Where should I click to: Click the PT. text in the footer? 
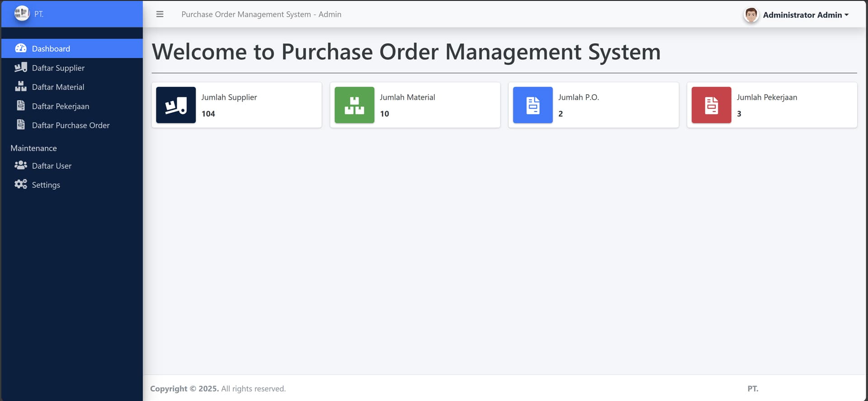coord(753,388)
